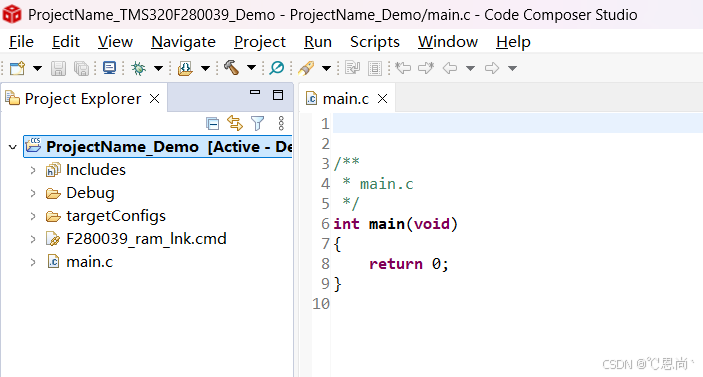Open the search flashlight dropdown arrow
Viewport: 703px width, 377px height.
coord(326,69)
